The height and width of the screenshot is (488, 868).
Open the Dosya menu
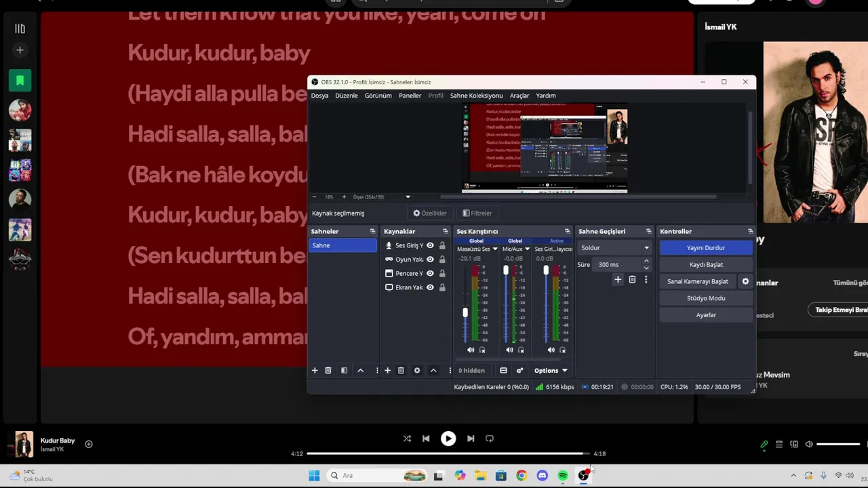(319, 96)
